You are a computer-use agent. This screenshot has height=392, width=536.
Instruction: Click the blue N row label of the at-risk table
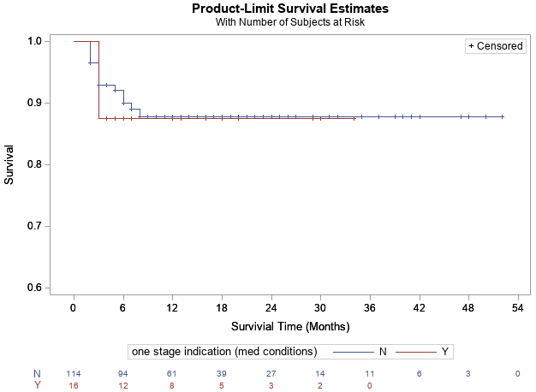(x=37, y=374)
